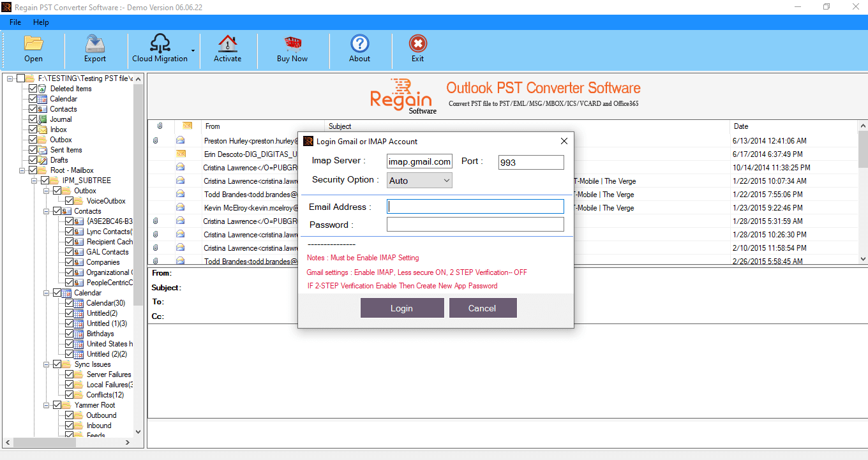The height and width of the screenshot is (460, 868).
Task: Click the Export toolbar icon
Action: click(94, 43)
